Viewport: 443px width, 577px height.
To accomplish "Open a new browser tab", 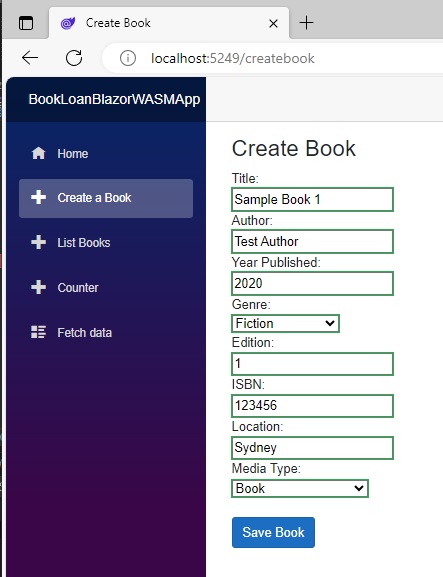I will coord(306,23).
